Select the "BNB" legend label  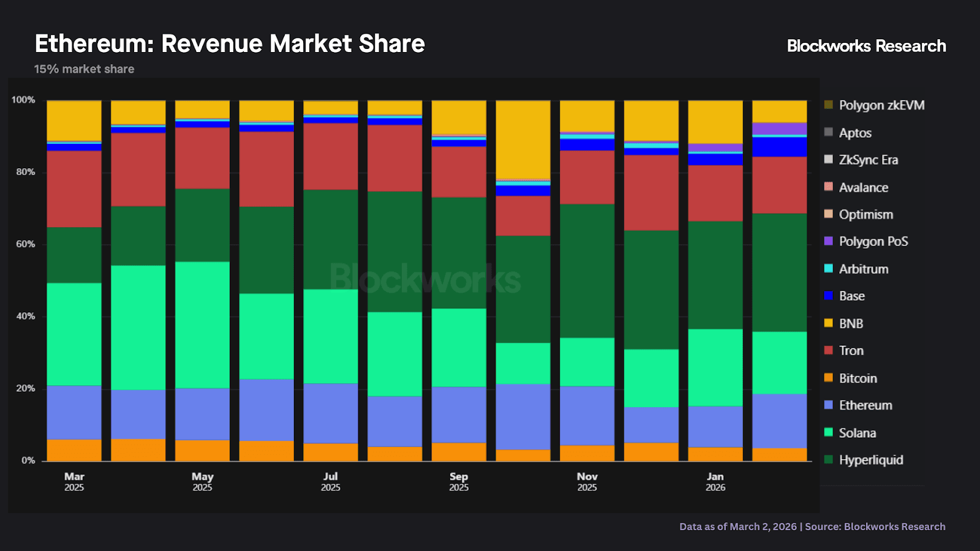point(851,323)
